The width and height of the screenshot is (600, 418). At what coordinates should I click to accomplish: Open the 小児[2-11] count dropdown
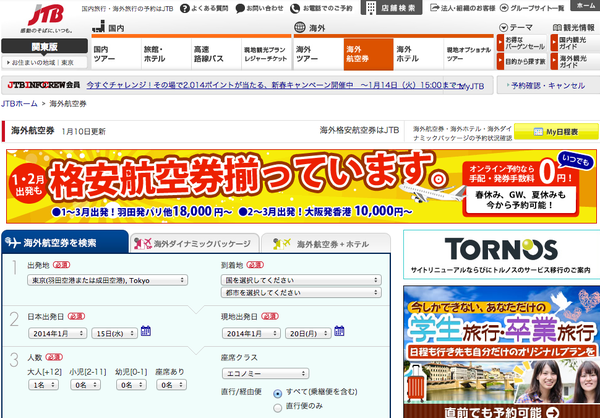click(x=85, y=385)
